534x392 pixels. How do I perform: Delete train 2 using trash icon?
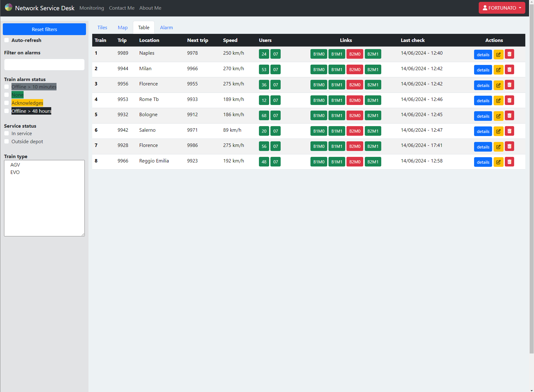(x=509, y=70)
